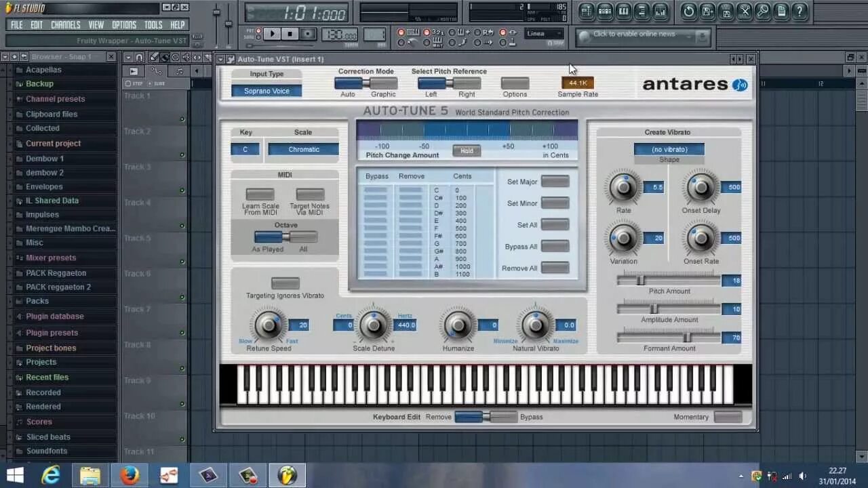Open the Scale dropdown showing Chromatic
This screenshot has height=488, width=868.
pyautogui.click(x=302, y=149)
